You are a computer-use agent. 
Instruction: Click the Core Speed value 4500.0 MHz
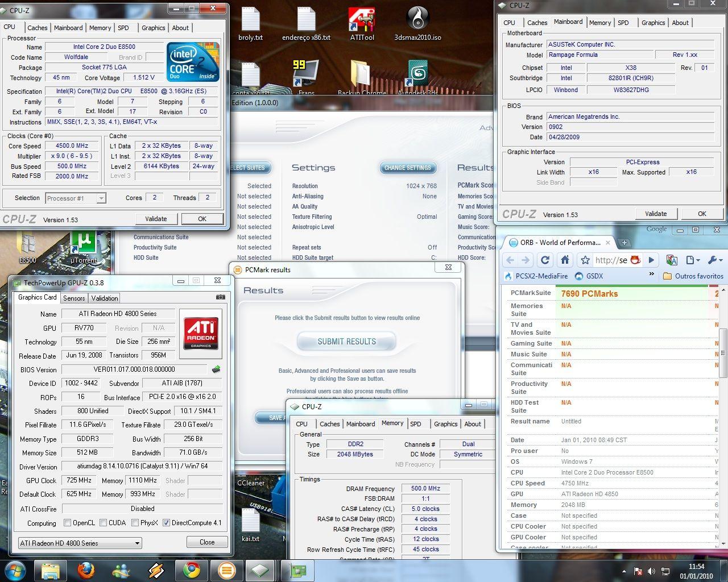pyautogui.click(x=73, y=146)
